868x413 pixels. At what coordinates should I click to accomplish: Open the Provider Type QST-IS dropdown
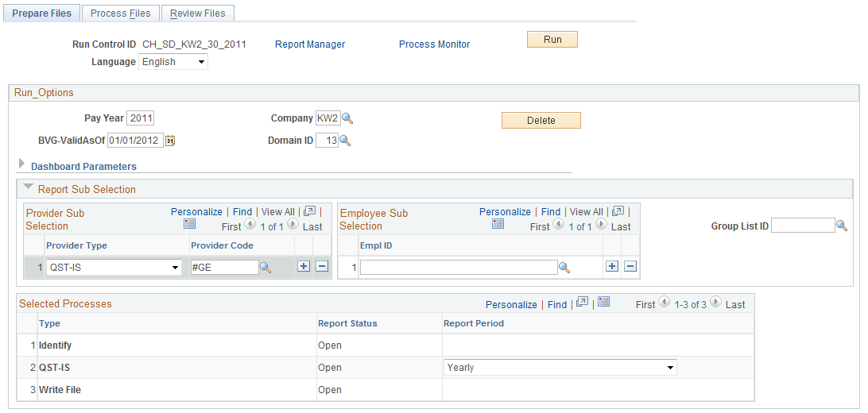point(114,268)
